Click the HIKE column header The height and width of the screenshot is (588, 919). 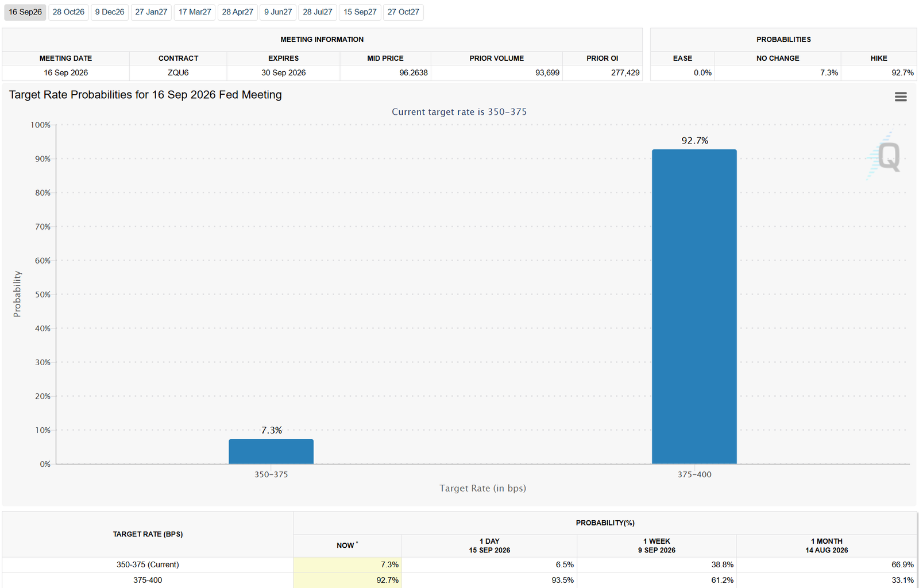click(x=879, y=59)
